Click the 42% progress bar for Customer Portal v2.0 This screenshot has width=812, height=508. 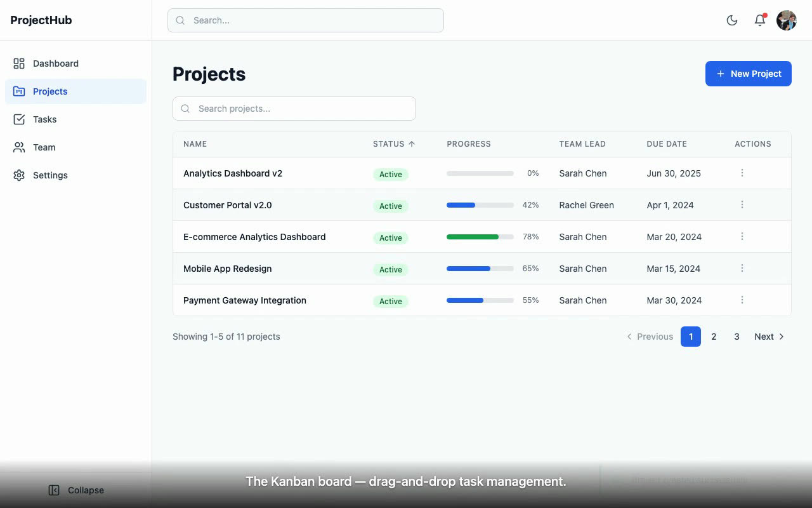tap(480, 205)
